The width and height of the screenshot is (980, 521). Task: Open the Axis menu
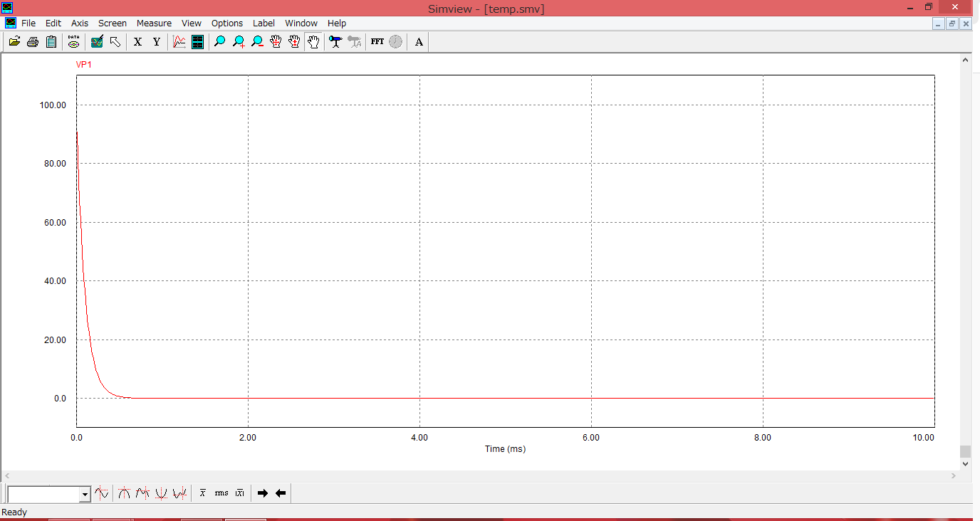click(80, 23)
